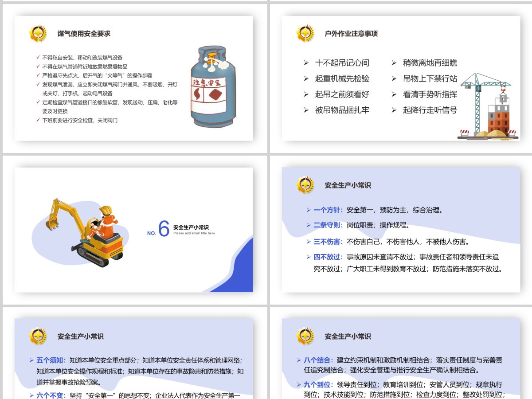Click the heading 四不放过
Screen dimensions: 532x399
328,257
